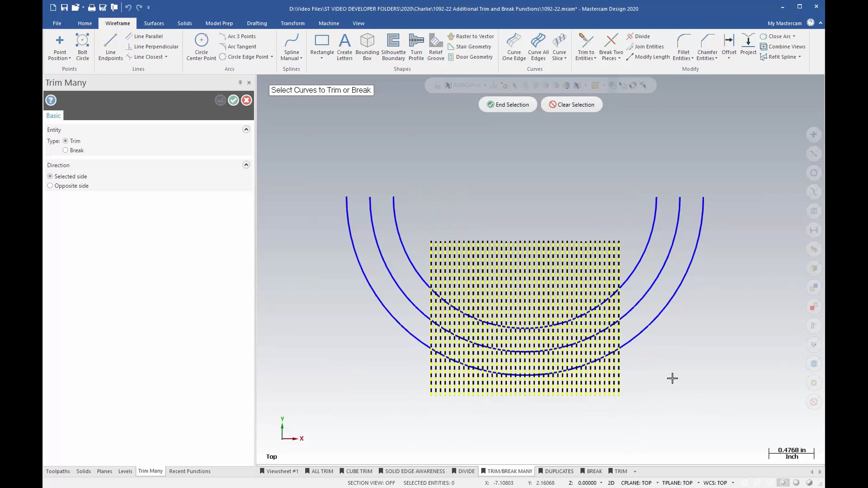Viewport: 868px width, 488px height.
Task: Open the Recent Functions tab
Action: tap(189, 471)
